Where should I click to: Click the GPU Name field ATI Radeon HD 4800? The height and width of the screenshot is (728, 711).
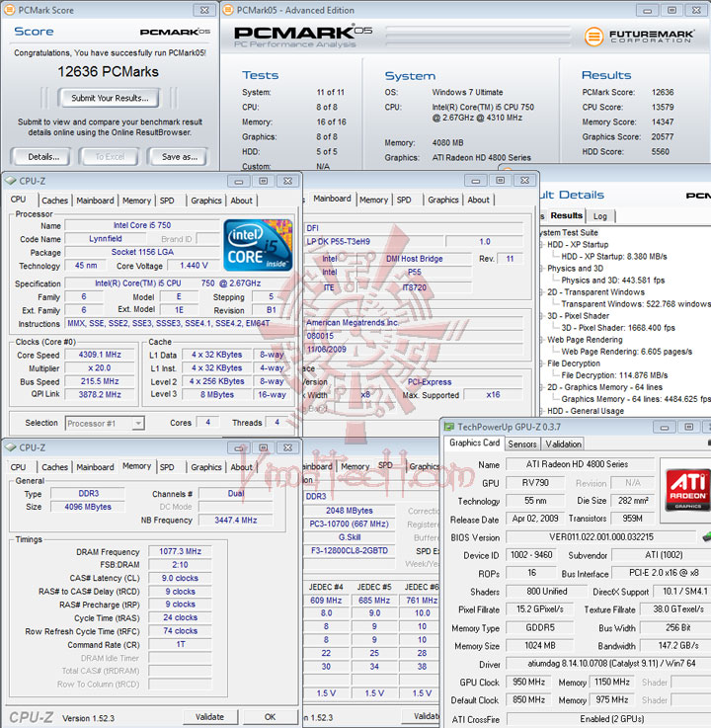[x=580, y=464]
